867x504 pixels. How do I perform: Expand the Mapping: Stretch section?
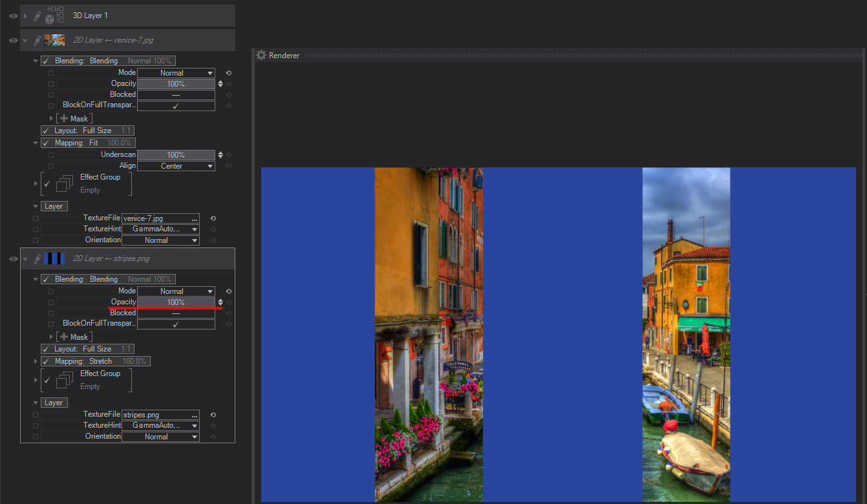pos(36,361)
